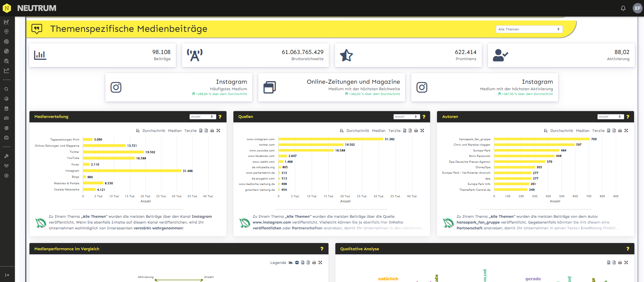The width and height of the screenshot is (644, 282).
Task: Print the Quellen chart
Action: [416, 131]
